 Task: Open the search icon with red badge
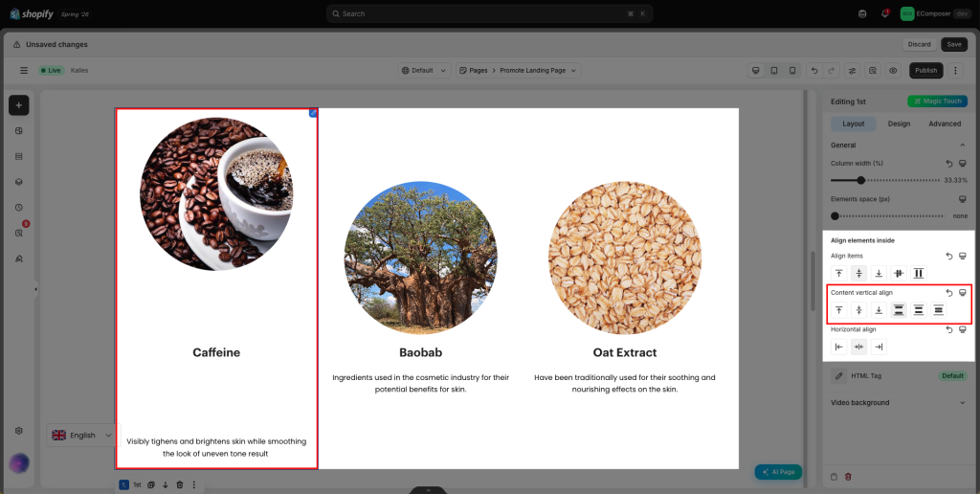19,234
